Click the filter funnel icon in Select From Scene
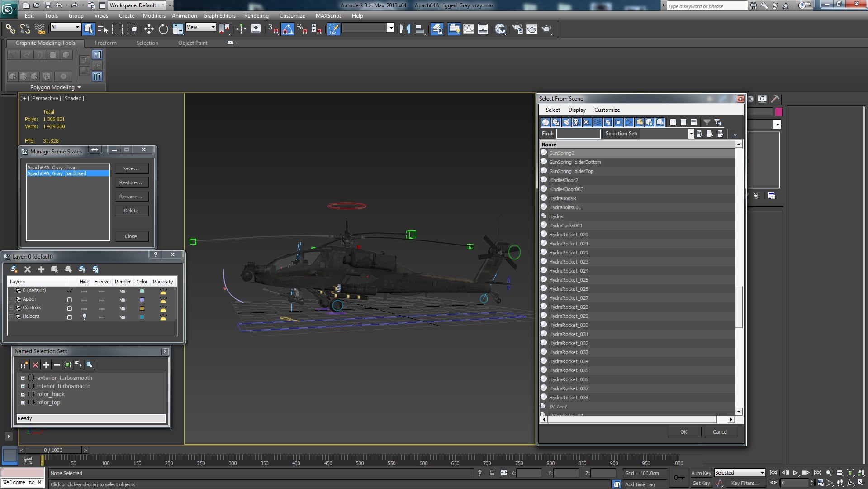 [707, 122]
